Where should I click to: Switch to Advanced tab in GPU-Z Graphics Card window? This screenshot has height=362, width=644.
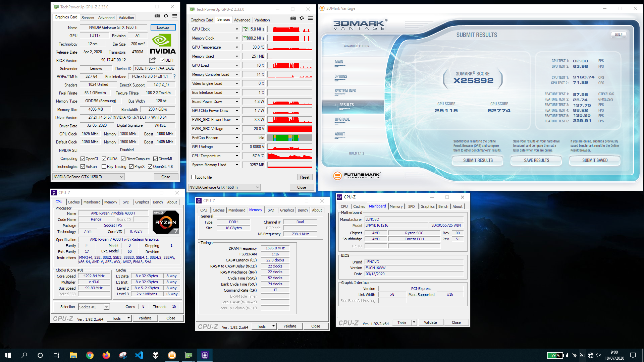(x=106, y=18)
